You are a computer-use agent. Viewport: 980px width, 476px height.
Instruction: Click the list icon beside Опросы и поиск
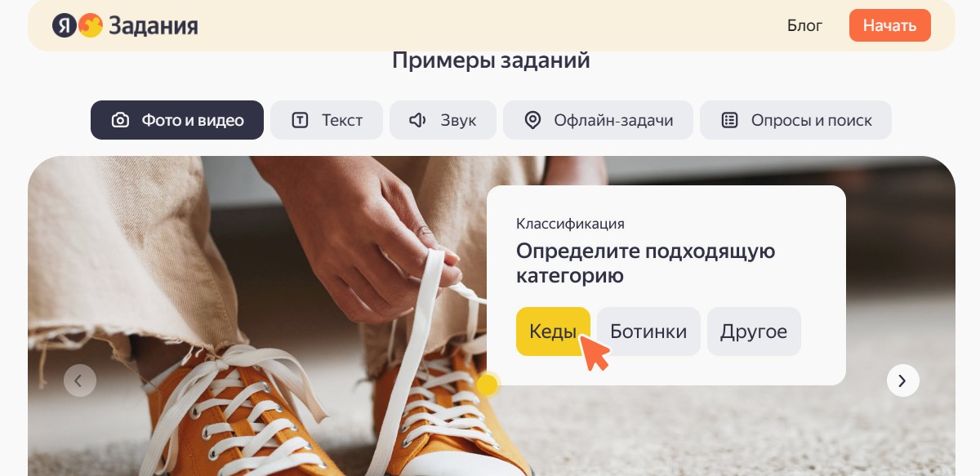pos(729,121)
